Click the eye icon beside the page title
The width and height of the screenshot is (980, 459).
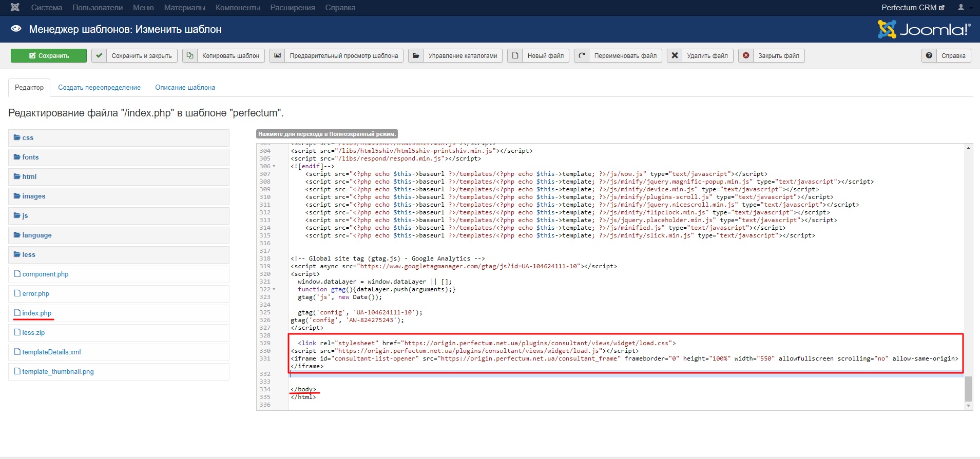click(x=16, y=29)
